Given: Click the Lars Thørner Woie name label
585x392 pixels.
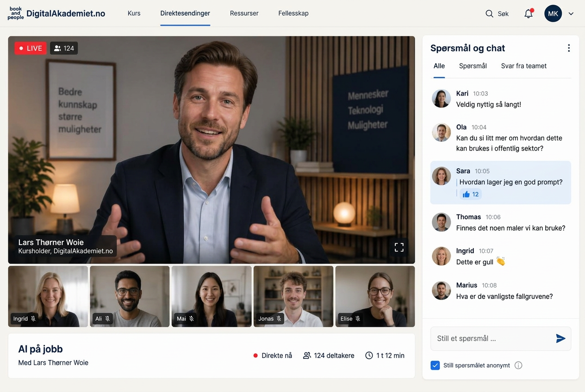Looking at the screenshot, I should [x=51, y=242].
